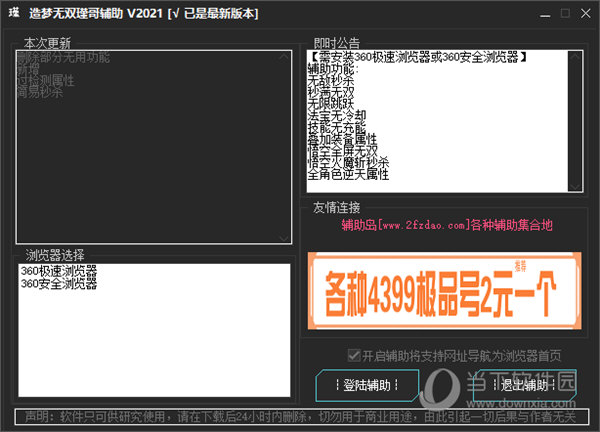The height and width of the screenshot is (432, 600).
Task: Click the 叠加装备属性 line in announcement
Action: pyautogui.click(x=342, y=139)
